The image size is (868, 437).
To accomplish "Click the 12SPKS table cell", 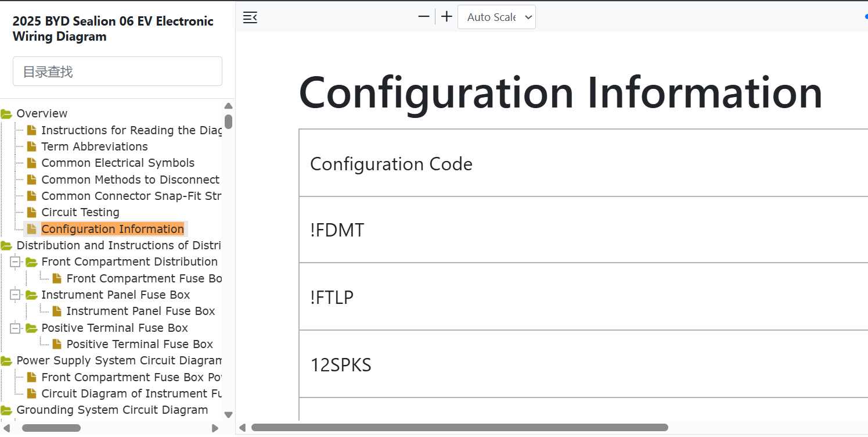I will (584, 364).
